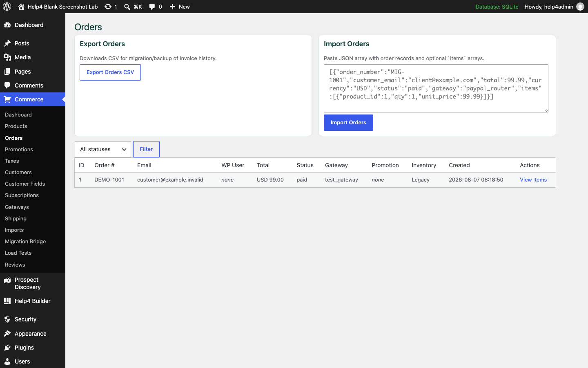
Task: Click the USD 99.00 total cell
Action: [270, 180]
